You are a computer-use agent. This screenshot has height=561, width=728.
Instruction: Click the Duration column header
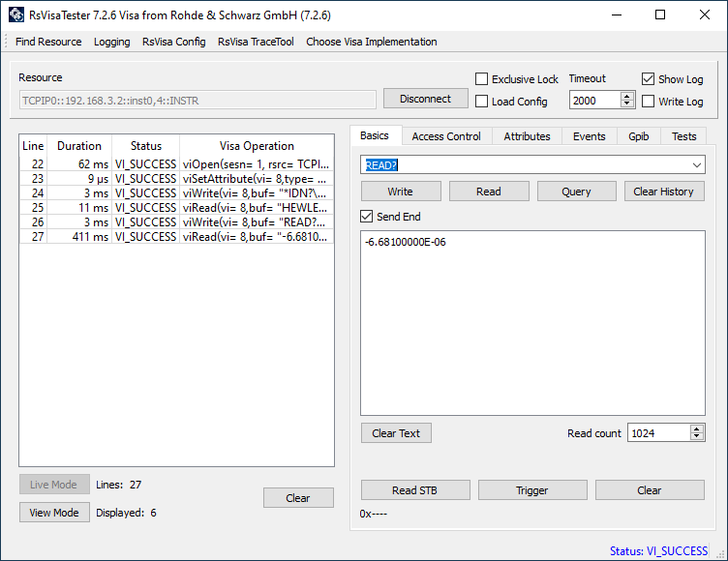79,146
